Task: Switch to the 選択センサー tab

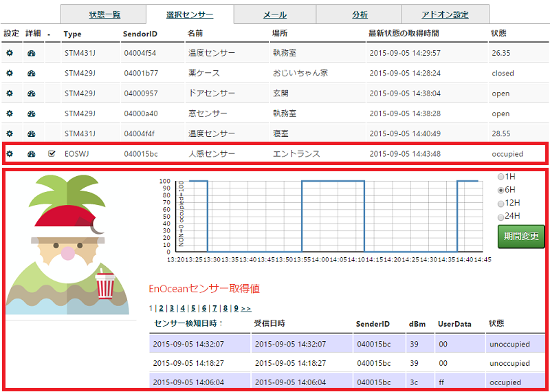Action: click(190, 14)
